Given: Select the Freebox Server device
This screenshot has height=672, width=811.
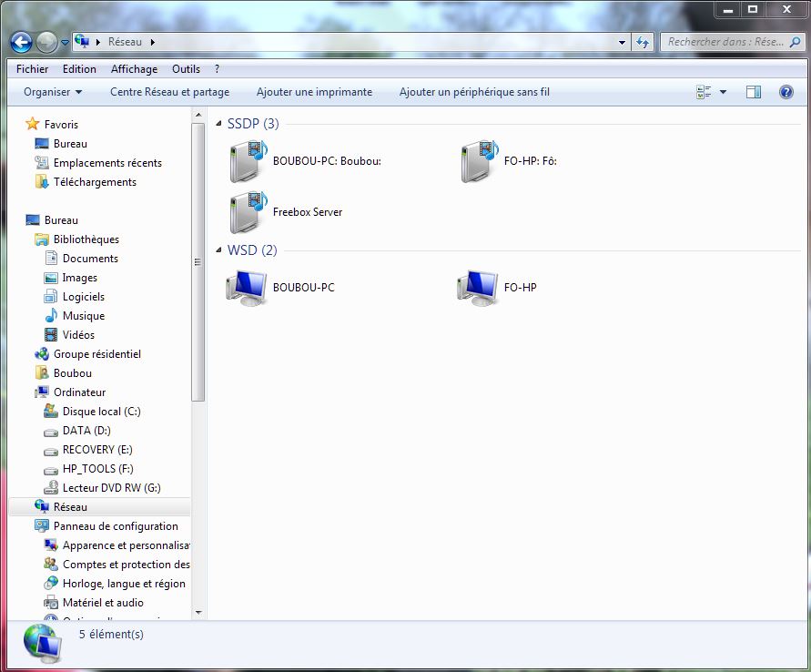Looking at the screenshot, I should pos(285,212).
